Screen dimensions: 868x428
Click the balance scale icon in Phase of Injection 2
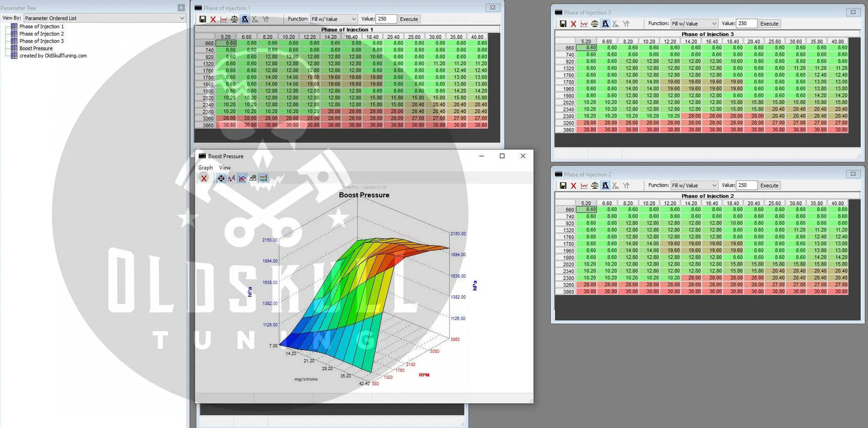tap(594, 186)
